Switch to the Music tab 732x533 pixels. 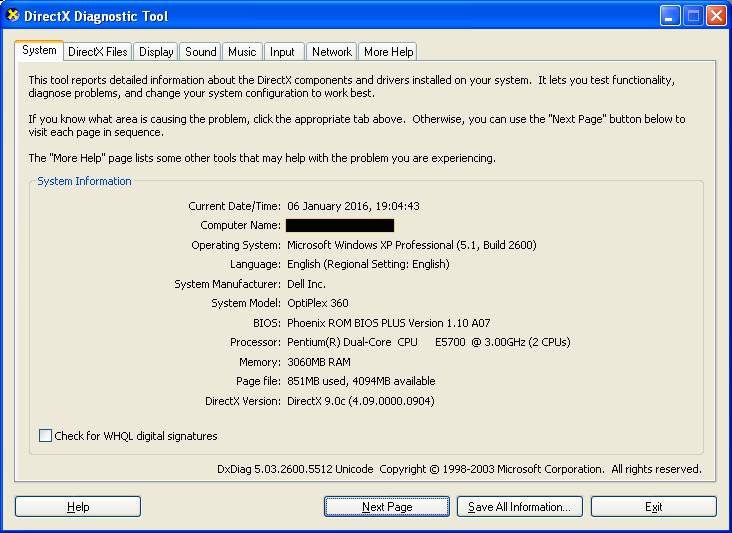point(242,52)
